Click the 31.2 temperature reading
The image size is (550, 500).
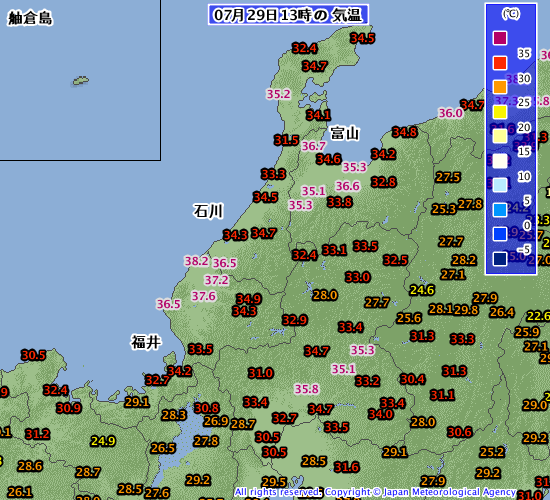tap(38, 434)
